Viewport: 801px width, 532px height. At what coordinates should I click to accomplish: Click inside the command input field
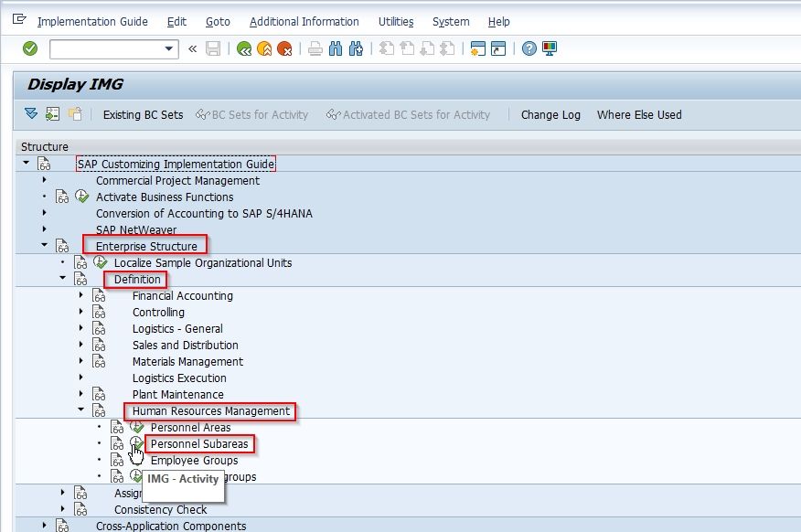pos(106,49)
